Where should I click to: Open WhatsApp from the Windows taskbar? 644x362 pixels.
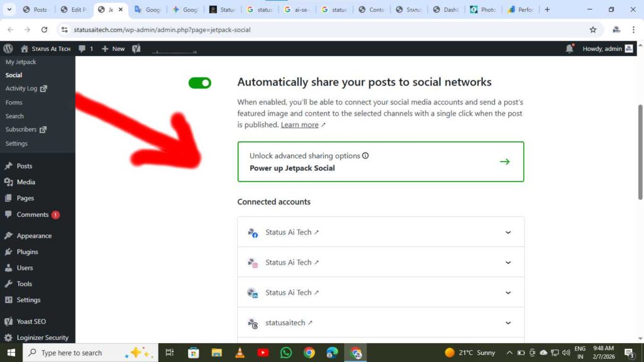click(286, 353)
